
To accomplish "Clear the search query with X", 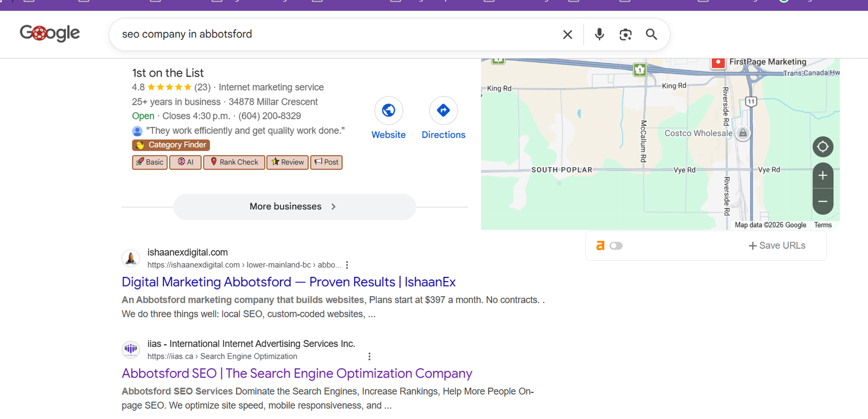I will [x=567, y=34].
